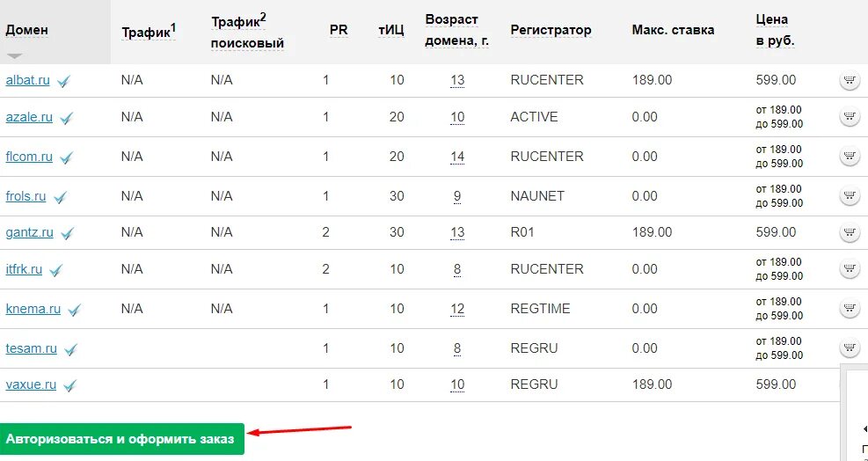Add albat.ru to cart via cart icon

850,81
